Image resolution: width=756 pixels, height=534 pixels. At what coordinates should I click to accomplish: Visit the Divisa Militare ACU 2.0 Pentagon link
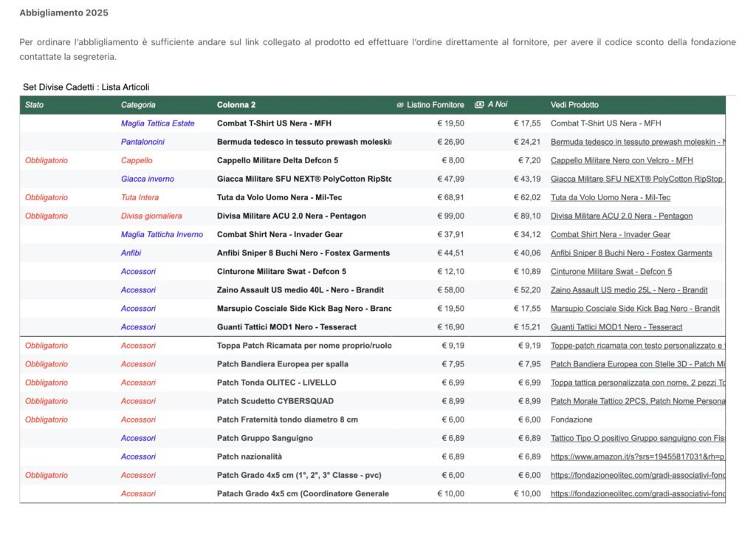pyautogui.click(x=622, y=216)
